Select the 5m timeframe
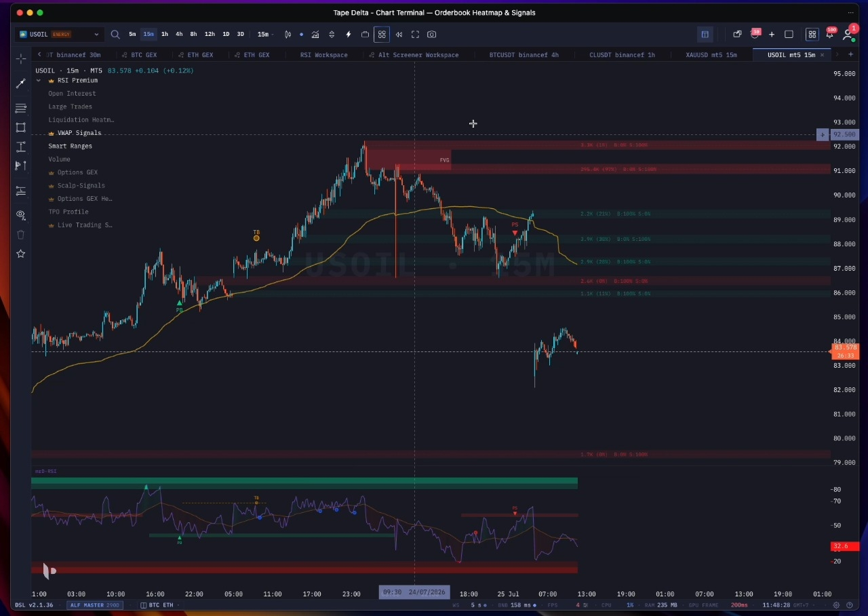 [132, 35]
